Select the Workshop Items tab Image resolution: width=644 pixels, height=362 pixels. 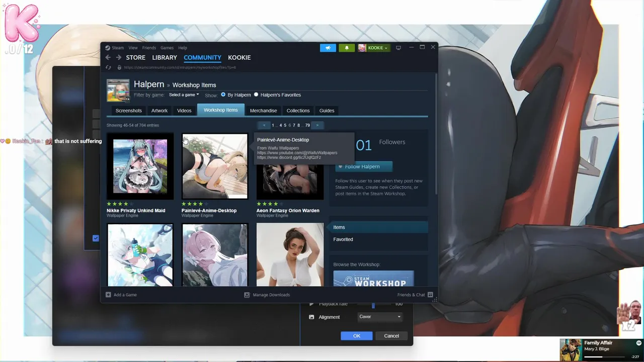click(x=221, y=110)
